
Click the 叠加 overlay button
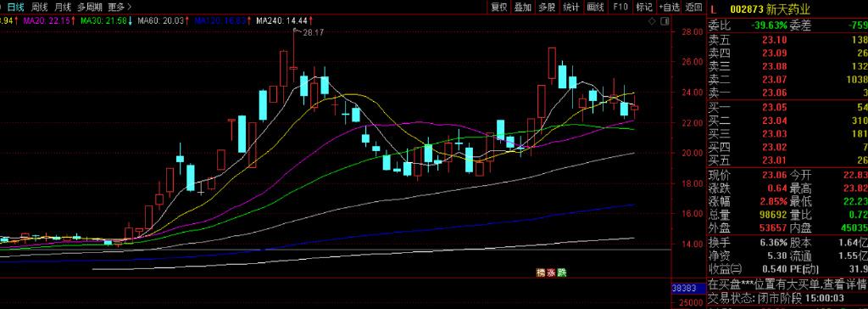(522, 7)
